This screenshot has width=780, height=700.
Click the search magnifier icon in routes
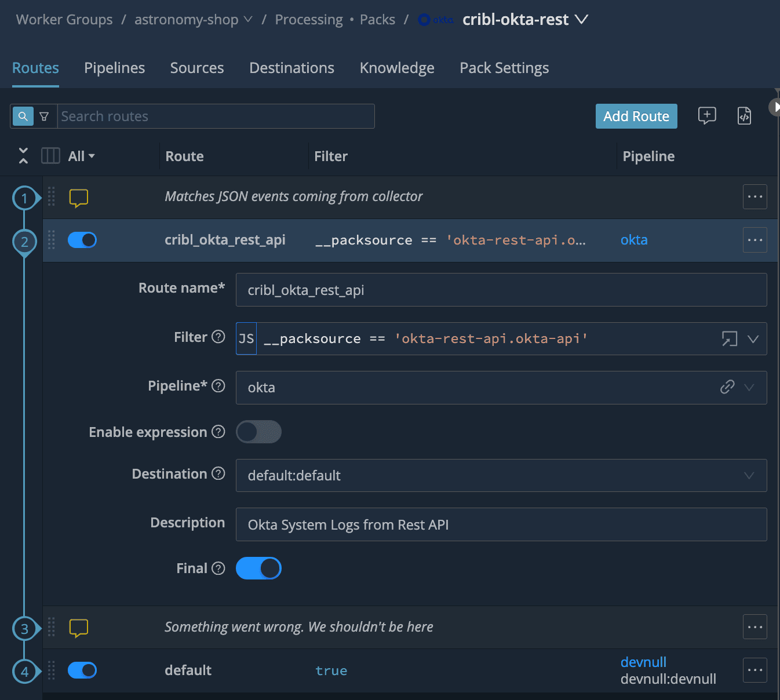23,116
